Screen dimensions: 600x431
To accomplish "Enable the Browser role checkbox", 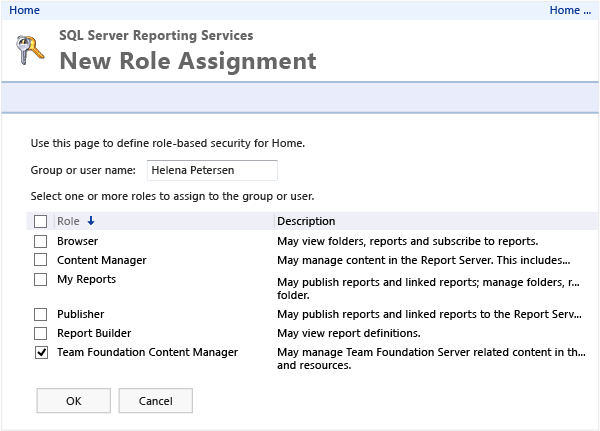I will pos(41,242).
